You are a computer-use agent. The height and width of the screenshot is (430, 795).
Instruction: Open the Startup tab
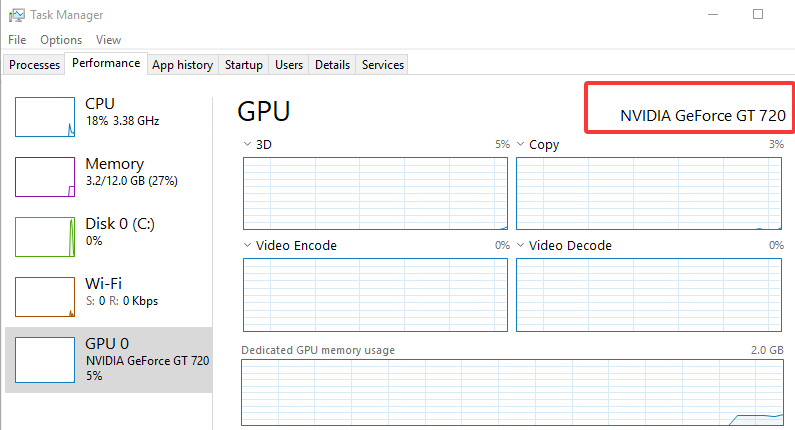[x=243, y=65]
